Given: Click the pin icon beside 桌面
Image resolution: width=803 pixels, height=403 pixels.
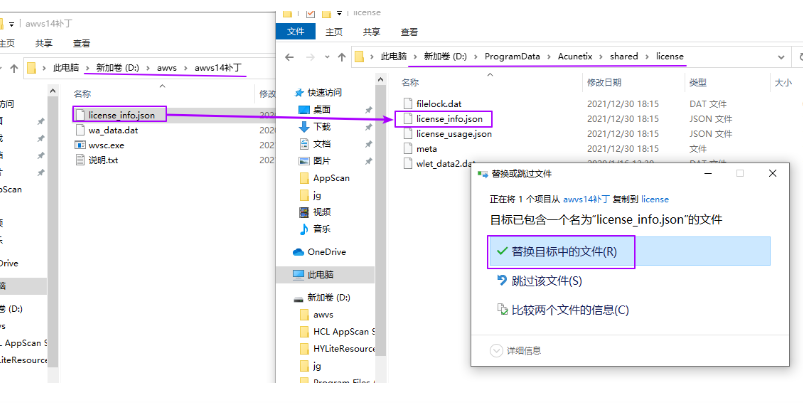Looking at the screenshot, I should pos(368,110).
